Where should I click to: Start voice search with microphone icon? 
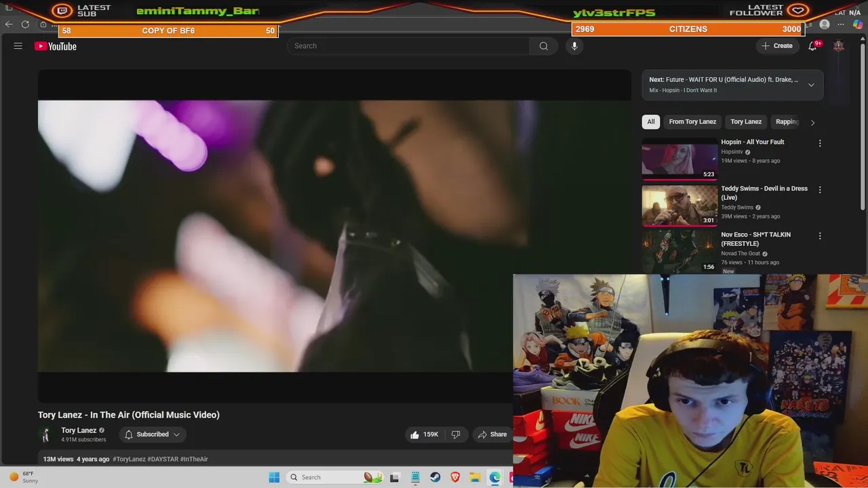(574, 46)
